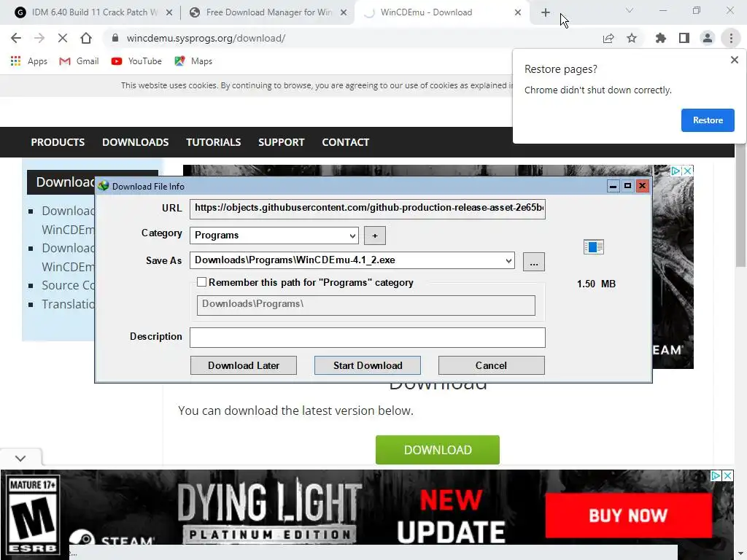Open the SUPPORT menu
The height and width of the screenshot is (560, 747).
click(281, 142)
